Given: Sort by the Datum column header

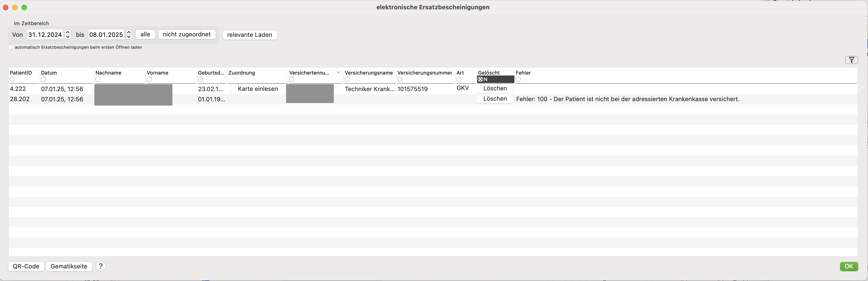Looking at the screenshot, I should (x=49, y=73).
